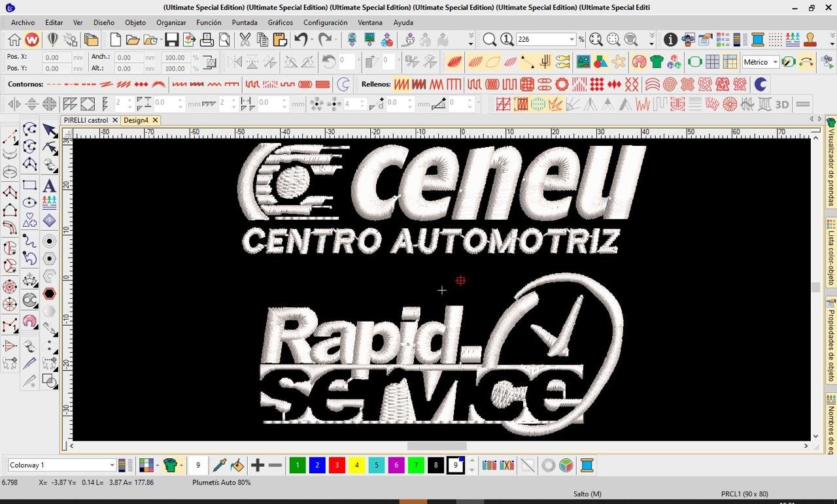Switch to the PIRELLI castrol tab

[86, 120]
